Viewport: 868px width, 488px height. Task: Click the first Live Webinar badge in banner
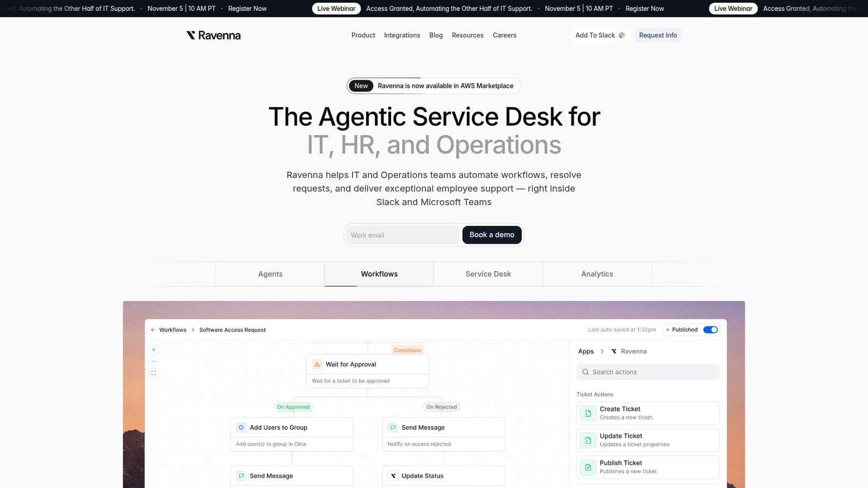pos(336,9)
